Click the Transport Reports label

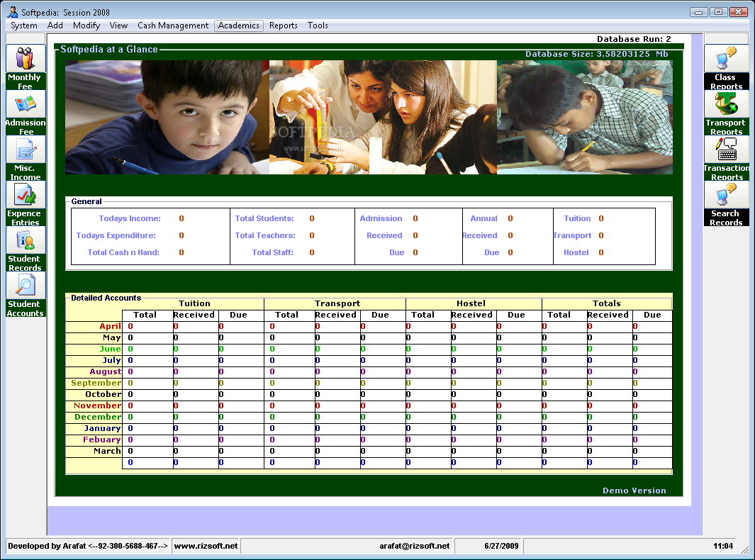[x=726, y=127]
